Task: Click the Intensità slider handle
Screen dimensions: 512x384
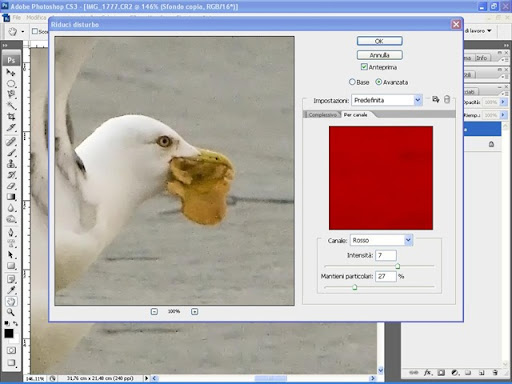Action: (x=397, y=266)
